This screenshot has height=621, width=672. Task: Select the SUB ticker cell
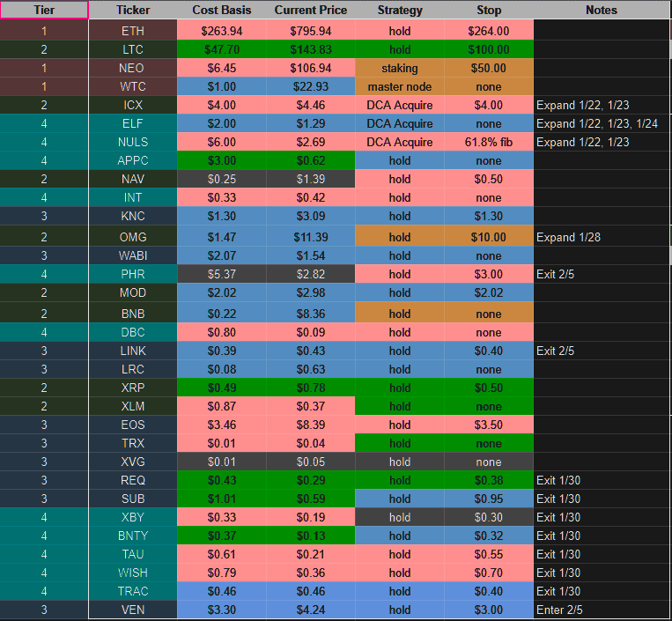(x=133, y=499)
